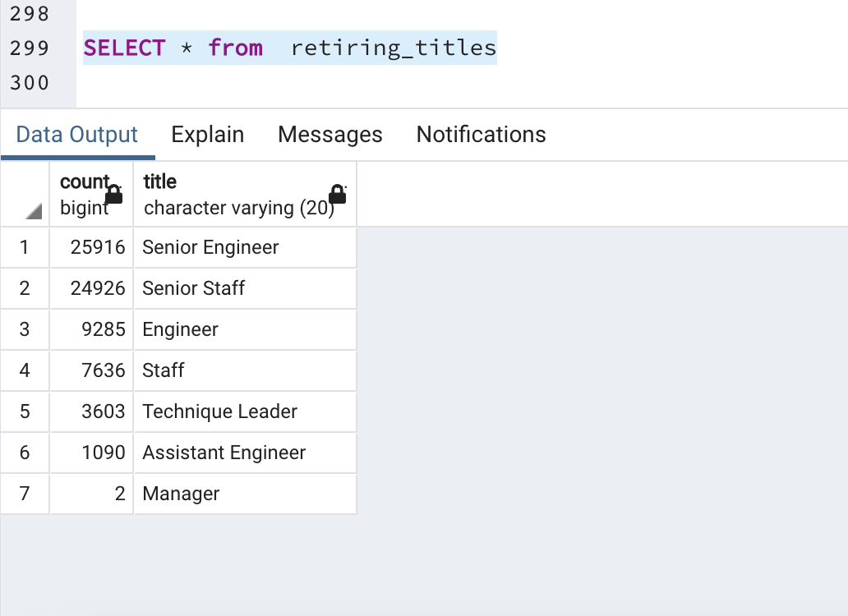Click the lock icon on count column
The image size is (848, 616).
pos(113,194)
